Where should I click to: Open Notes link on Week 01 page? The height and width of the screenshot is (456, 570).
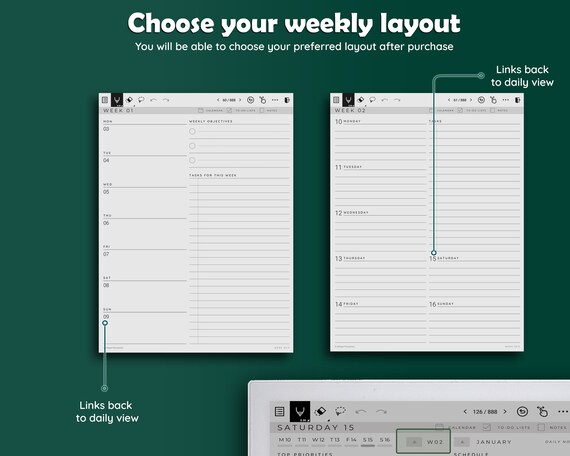268,110
